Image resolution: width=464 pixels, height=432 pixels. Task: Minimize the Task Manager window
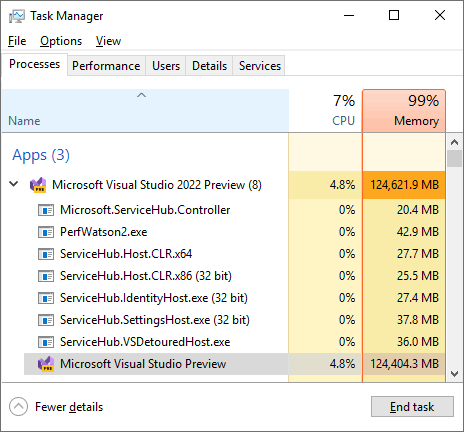click(349, 15)
